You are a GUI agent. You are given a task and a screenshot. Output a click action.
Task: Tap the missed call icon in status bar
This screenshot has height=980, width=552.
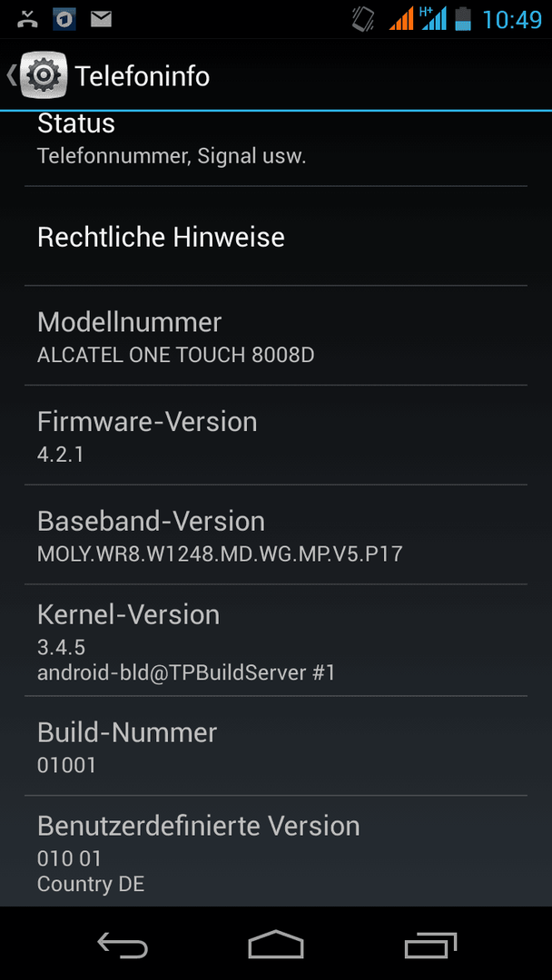[27, 19]
